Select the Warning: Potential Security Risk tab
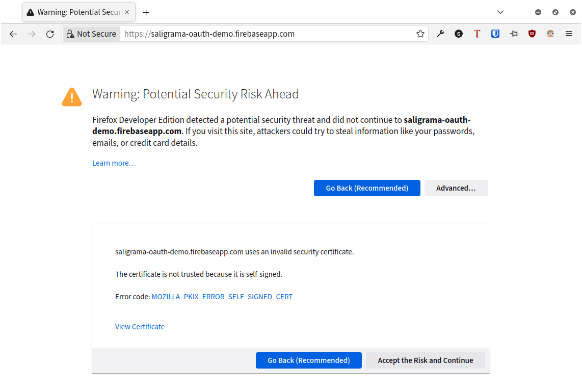 [x=78, y=12]
